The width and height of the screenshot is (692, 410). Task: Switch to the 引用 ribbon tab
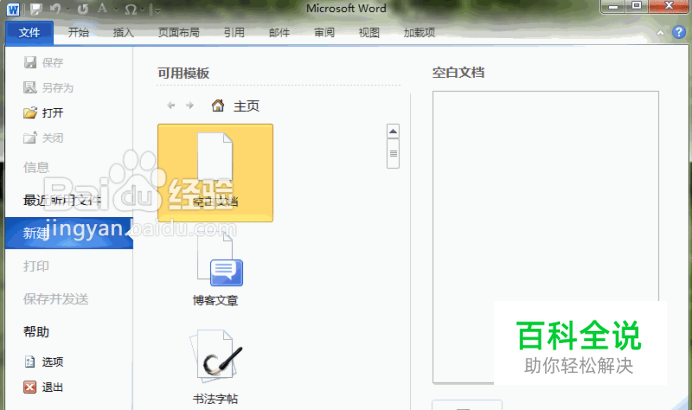(x=234, y=33)
